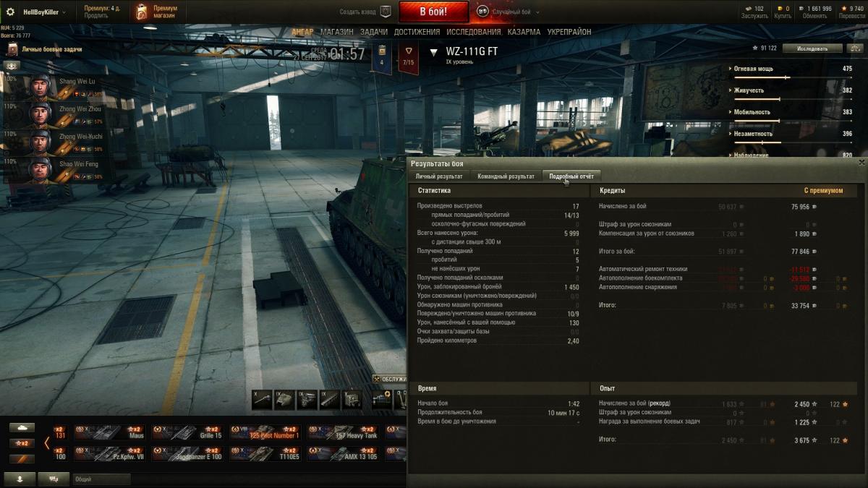This screenshot has height=488, width=868.
Task: Open the blue banner showing 4
Action: pos(382,57)
